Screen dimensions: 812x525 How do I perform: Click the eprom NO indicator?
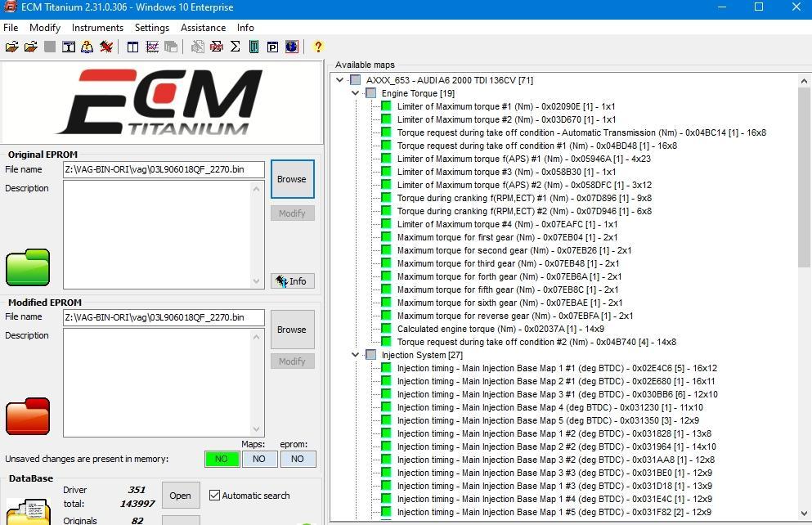(298, 459)
